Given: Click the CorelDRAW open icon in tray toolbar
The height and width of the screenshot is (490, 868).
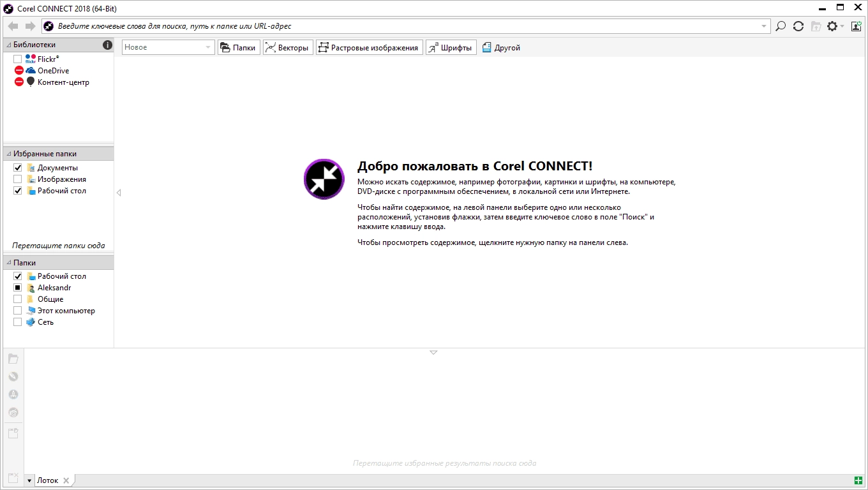Looking at the screenshot, I should 13,376.
